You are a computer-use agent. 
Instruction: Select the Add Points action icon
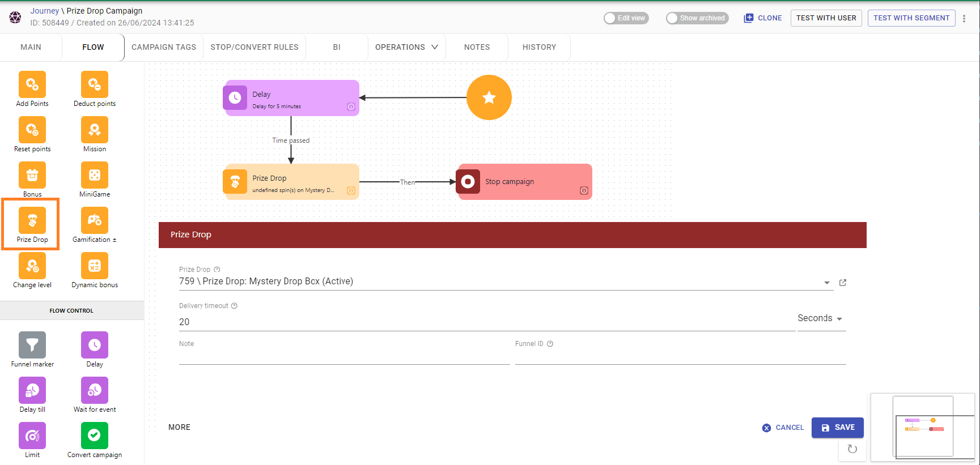pyautogui.click(x=32, y=85)
